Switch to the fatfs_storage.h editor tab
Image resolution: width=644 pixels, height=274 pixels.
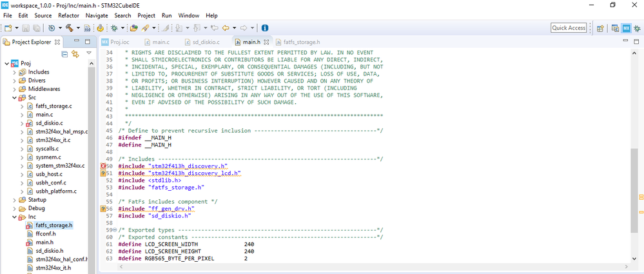298,42
